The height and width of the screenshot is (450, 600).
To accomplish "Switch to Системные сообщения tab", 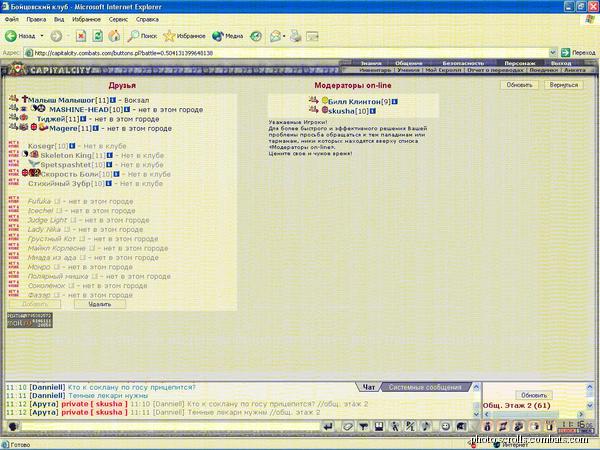I will (x=425, y=387).
